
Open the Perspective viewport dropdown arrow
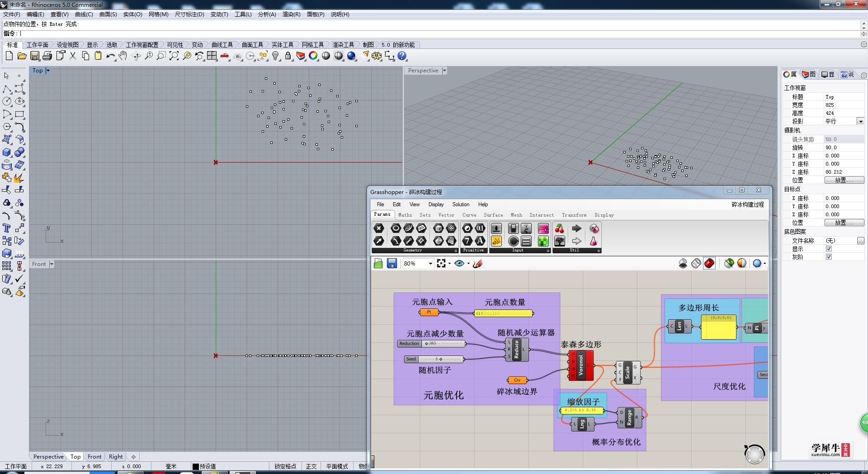tap(444, 71)
